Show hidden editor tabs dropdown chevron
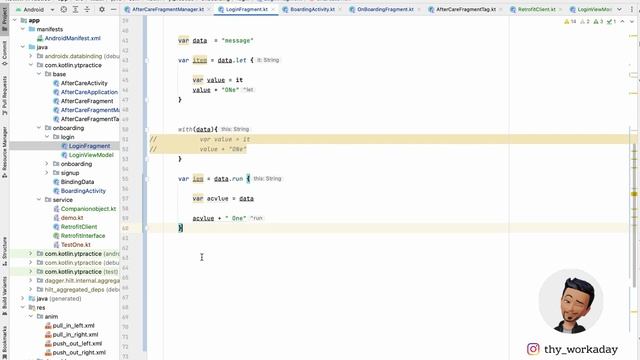This screenshot has height=360, width=640. pos(620,9)
